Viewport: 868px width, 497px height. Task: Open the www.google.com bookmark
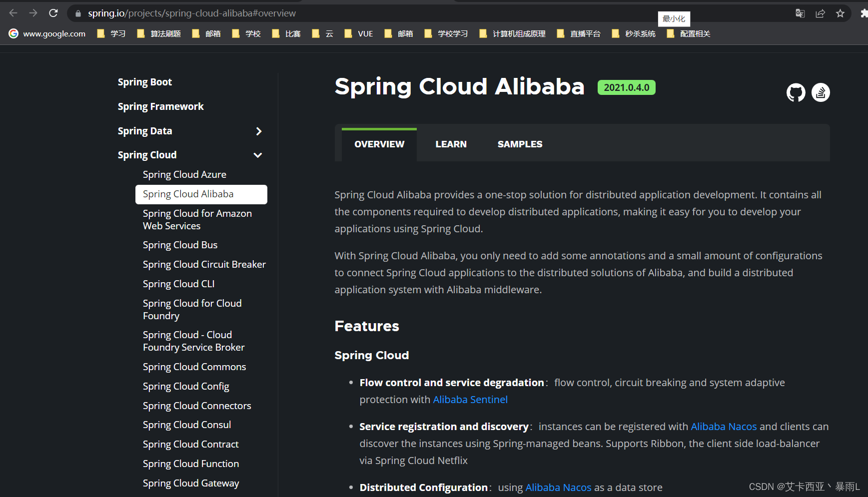[x=47, y=33]
